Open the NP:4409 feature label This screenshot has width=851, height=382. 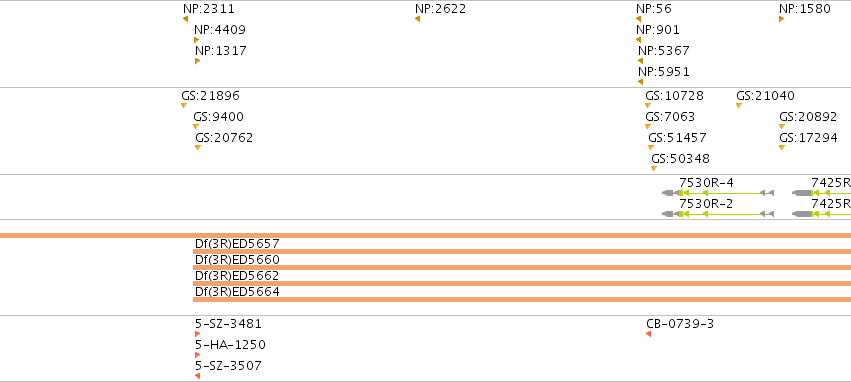(220, 30)
